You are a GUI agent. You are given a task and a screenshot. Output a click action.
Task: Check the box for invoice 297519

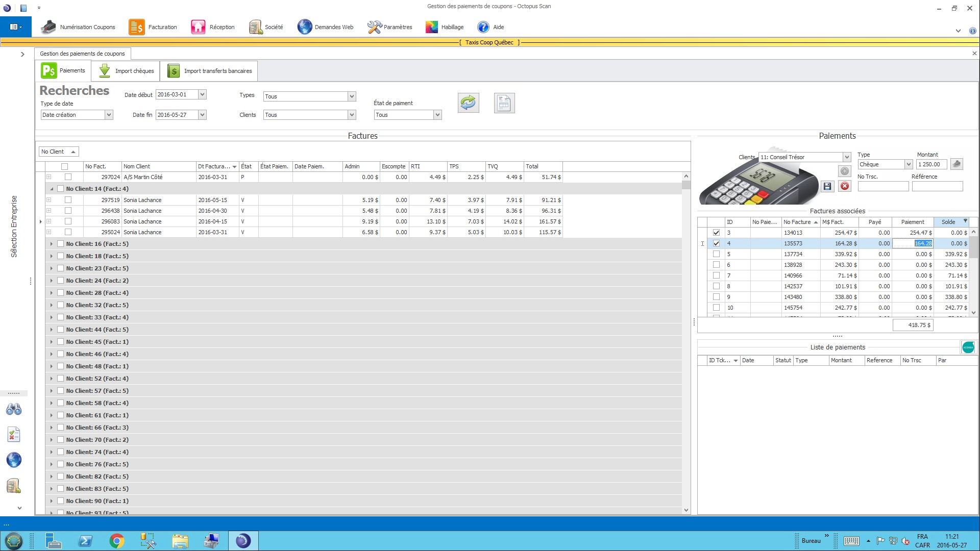[x=68, y=200]
